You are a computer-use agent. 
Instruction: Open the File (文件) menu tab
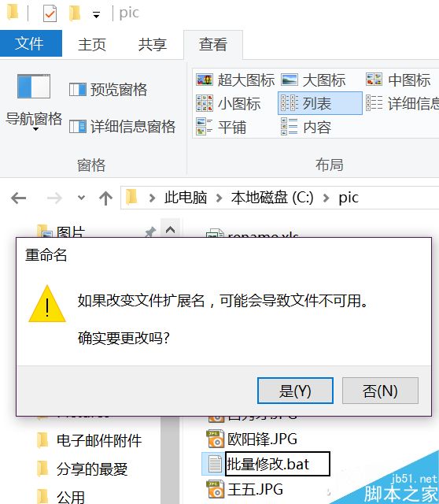coord(31,43)
